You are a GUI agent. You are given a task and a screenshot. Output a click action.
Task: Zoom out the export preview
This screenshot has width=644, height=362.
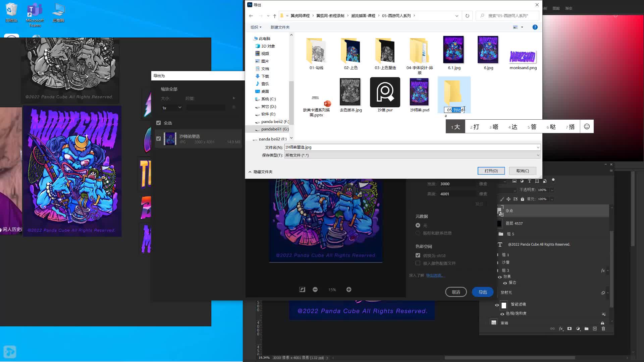315,290
